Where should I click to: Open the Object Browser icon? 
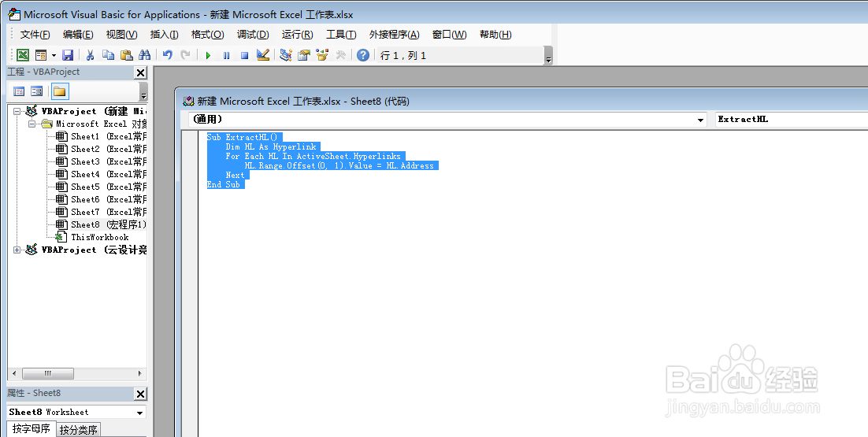coord(322,55)
